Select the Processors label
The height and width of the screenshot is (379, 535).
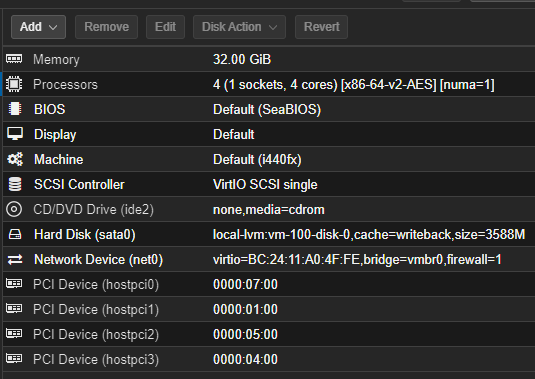coord(65,85)
